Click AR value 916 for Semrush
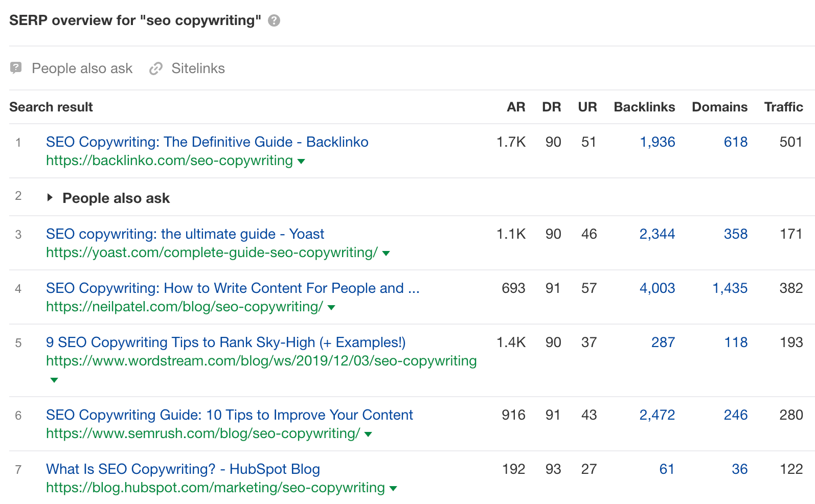 (513, 415)
